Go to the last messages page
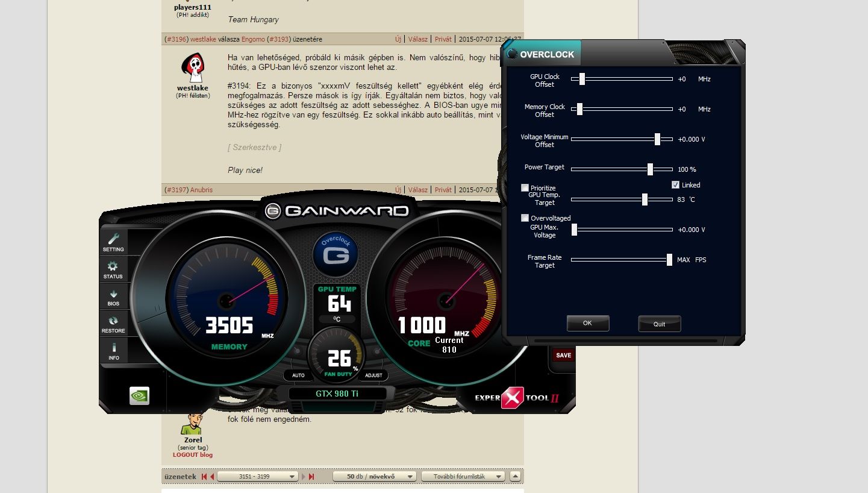This screenshot has height=493, width=868. (311, 477)
